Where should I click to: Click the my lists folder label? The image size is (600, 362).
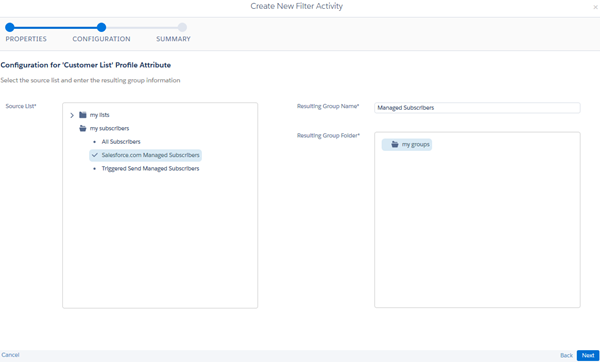(99, 115)
